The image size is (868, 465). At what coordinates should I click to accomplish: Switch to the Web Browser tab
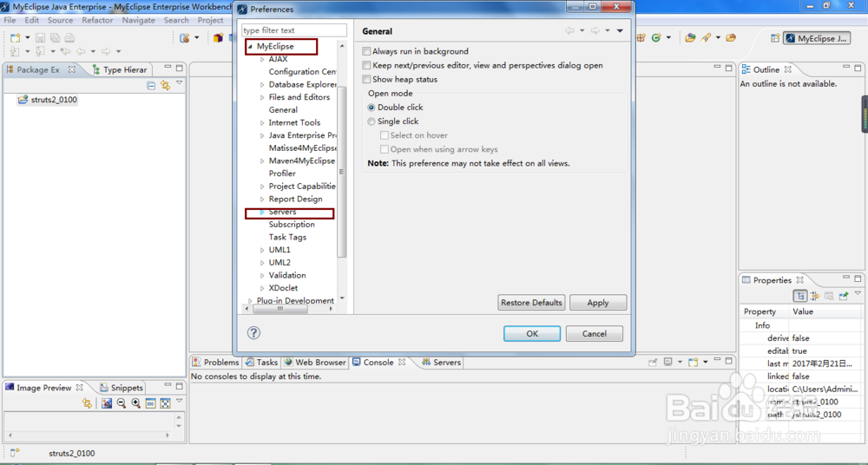coord(315,362)
